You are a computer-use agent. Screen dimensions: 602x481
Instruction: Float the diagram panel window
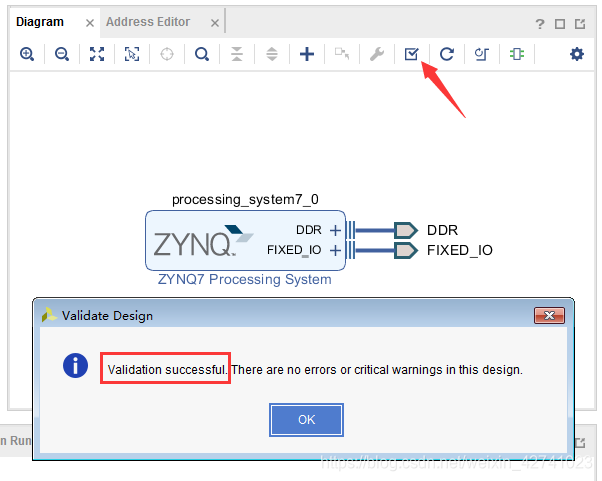[580, 24]
